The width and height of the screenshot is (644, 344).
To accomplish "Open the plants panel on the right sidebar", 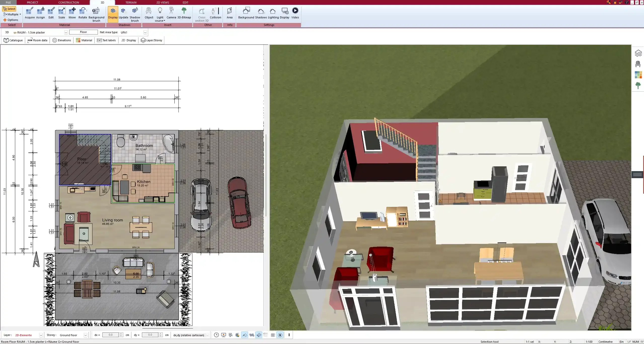I will (638, 86).
